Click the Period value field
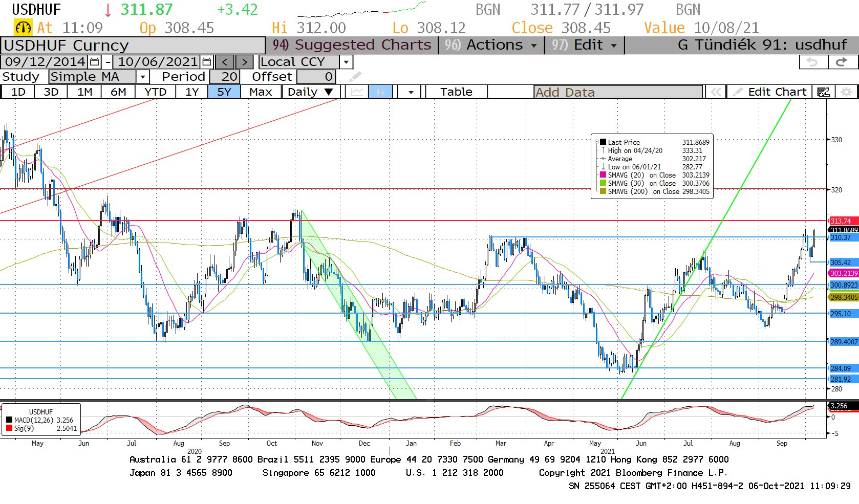 click(224, 77)
